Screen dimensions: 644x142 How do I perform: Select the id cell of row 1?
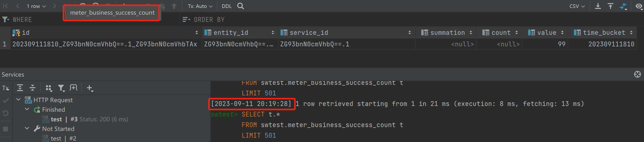click(105, 44)
